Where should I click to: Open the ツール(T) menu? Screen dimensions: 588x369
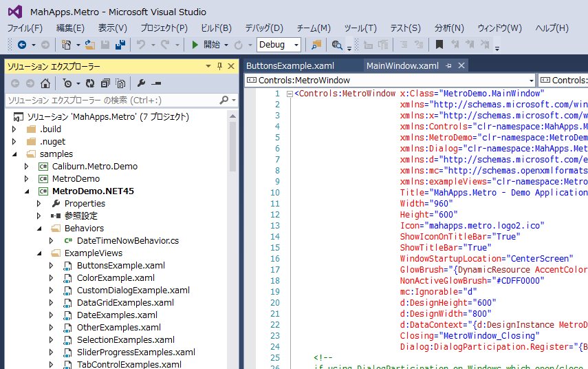[x=360, y=28]
